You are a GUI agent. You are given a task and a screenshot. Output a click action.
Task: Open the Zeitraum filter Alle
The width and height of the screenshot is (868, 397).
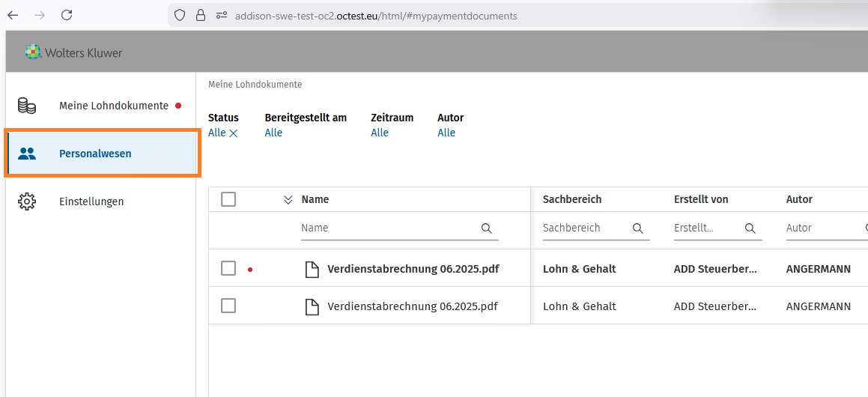tap(380, 133)
